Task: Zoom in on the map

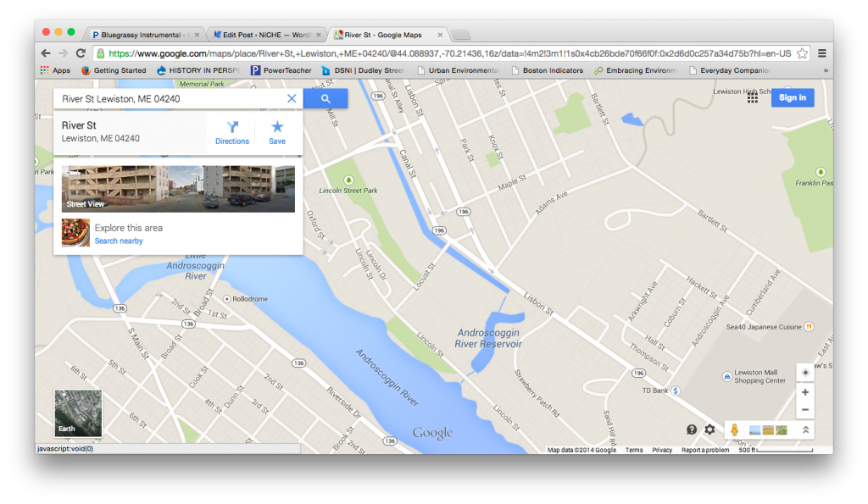Action: (804, 392)
